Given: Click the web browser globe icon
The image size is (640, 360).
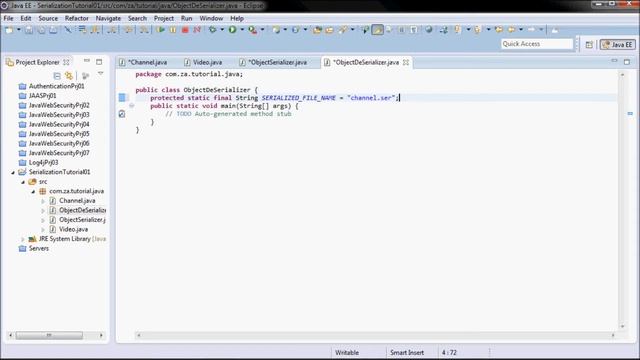Looking at the screenshot, I should (429, 30).
